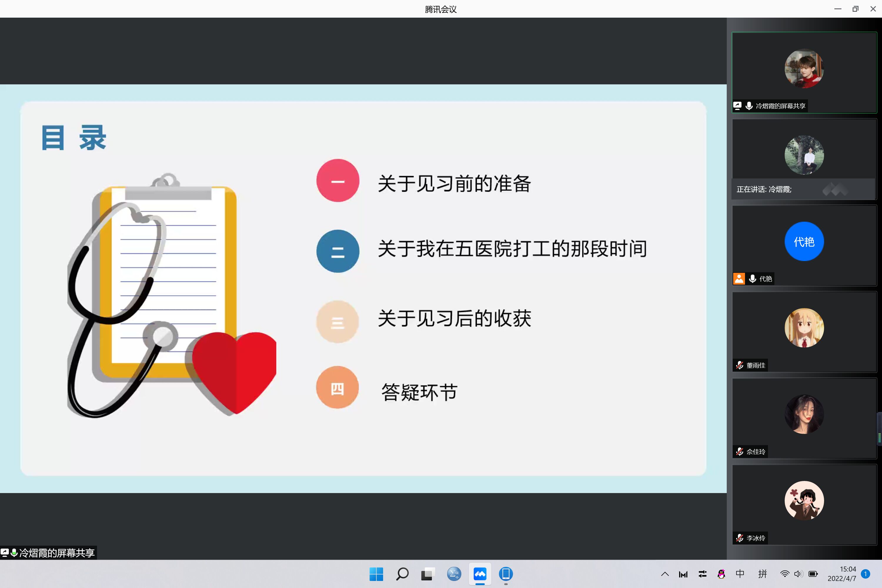Close the 腾讯会议 window
The height and width of the screenshot is (588, 882).
click(873, 9)
